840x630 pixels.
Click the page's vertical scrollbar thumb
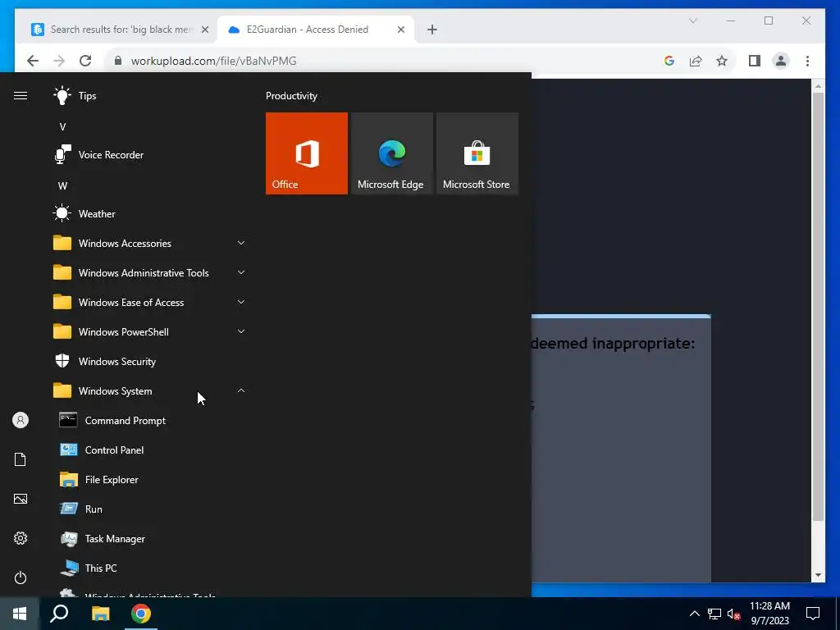[x=818, y=307]
